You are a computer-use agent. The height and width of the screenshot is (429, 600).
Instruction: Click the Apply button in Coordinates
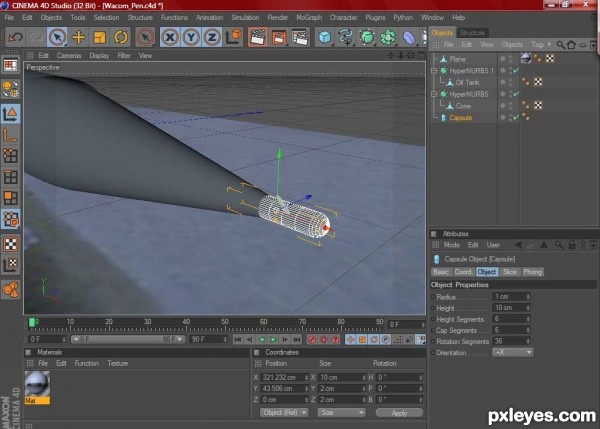pyautogui.click(x=399, y=413)
